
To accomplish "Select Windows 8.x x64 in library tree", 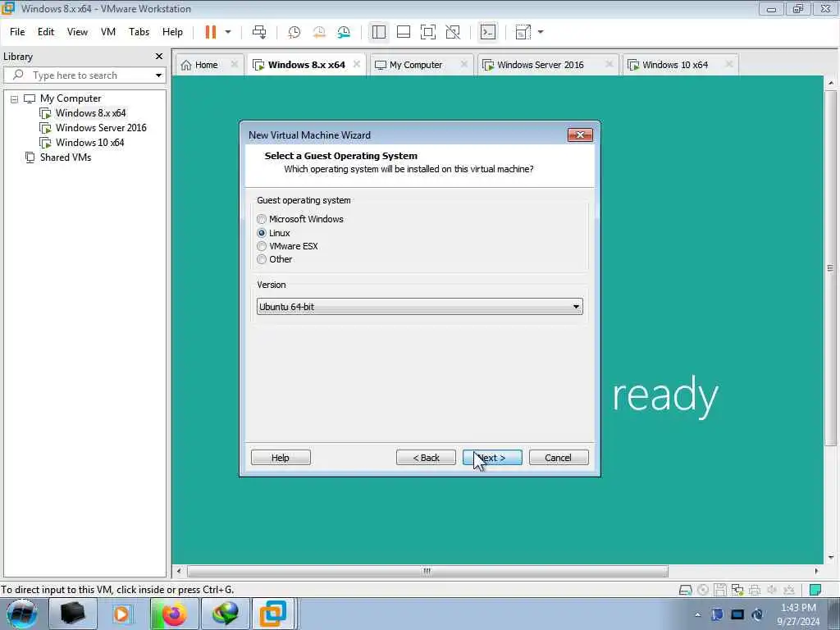I will (x=90, y=113).
